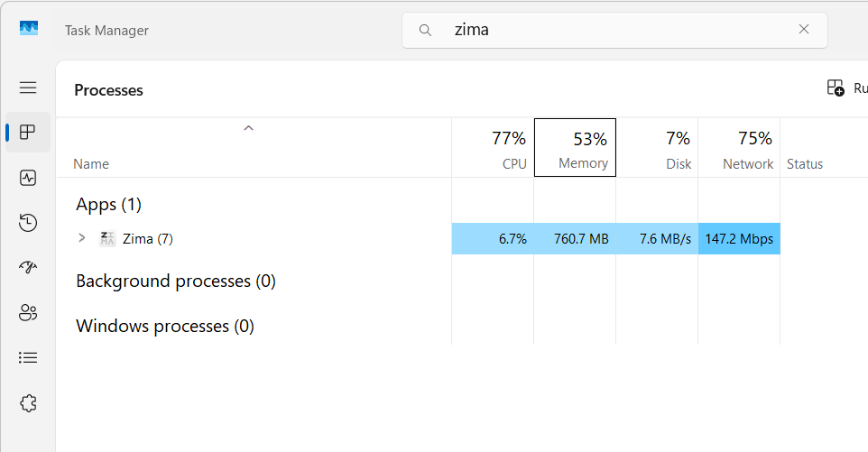
Task: Open the Details sidebar icon
Action: [x=28, y=358]
